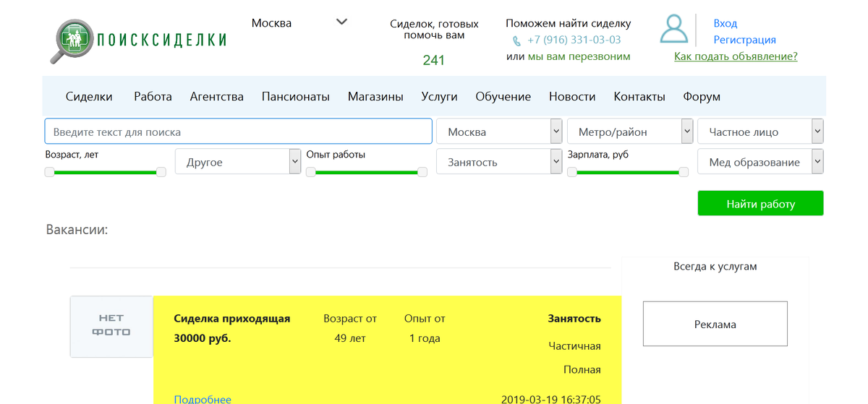This screenshot has width=868, height=404.
Task: Click the Опыт работы slider left handle
Action: (310, 172)
